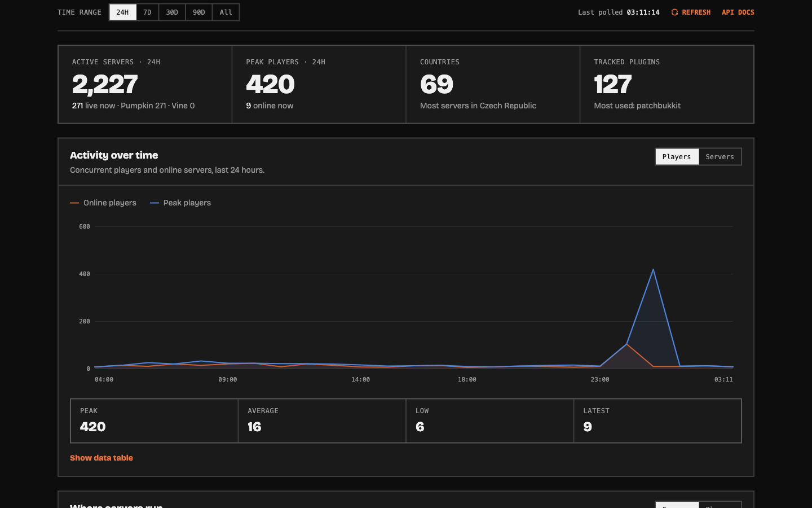Click the peak point of blue line
This screenshot has width=812, height=508.
(x=653, y=269)
